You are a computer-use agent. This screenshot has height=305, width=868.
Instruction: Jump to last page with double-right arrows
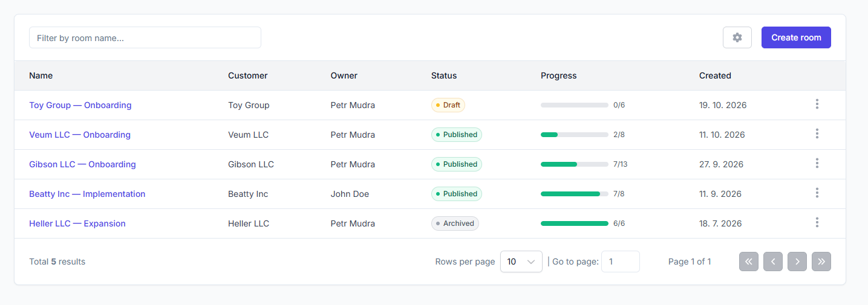821,262
